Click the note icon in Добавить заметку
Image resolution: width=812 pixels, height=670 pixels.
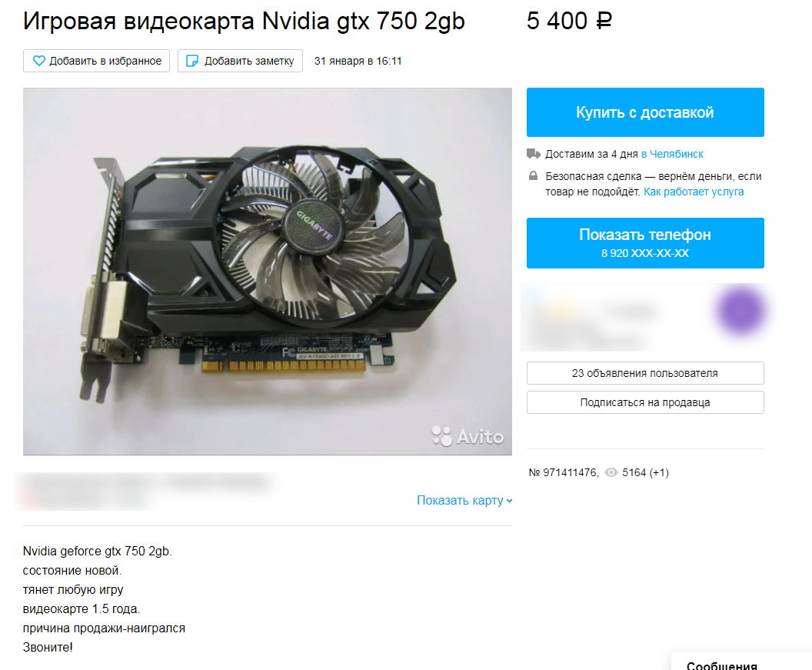[191, 61]
